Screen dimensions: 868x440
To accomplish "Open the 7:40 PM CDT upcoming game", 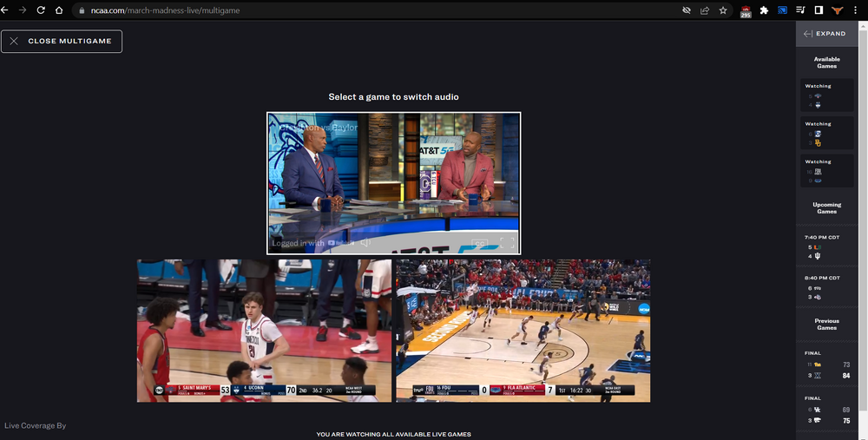I will pyautogui.click(x=826, y=246).
